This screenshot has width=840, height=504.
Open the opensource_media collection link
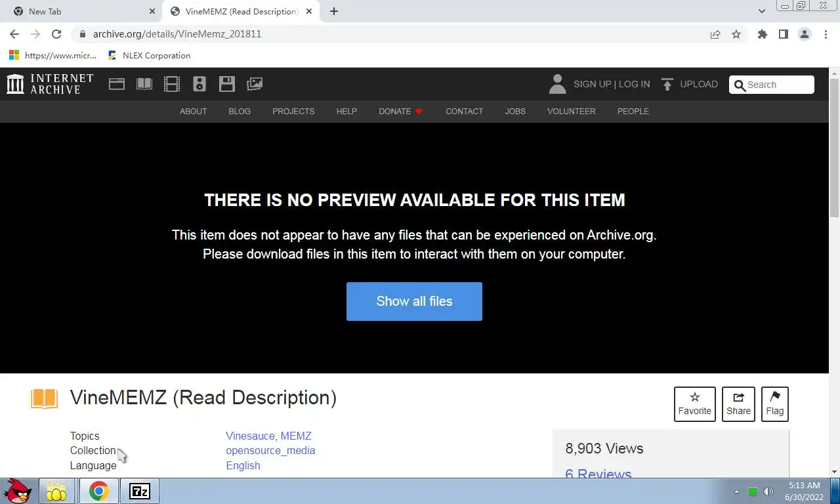click(270, 451)
